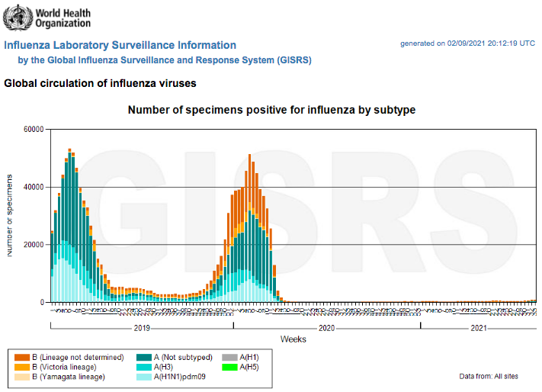The width and height of the screenshot is (542, 392).
Task: Click the 'A (Not subtyped)' legend label
Action: pos(183,358)
